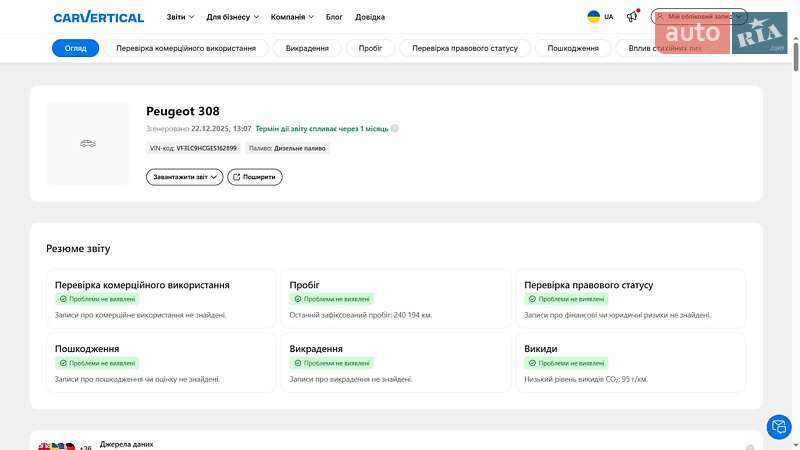This screenshot has width=800, height=450.
Task: Open the Завантажити звіт dropdown
Action: point(185,177)
